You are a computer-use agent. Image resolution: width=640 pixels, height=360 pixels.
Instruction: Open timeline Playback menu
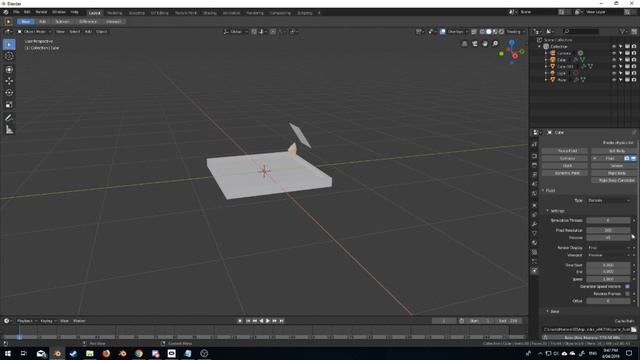click(x=27, y=321)
